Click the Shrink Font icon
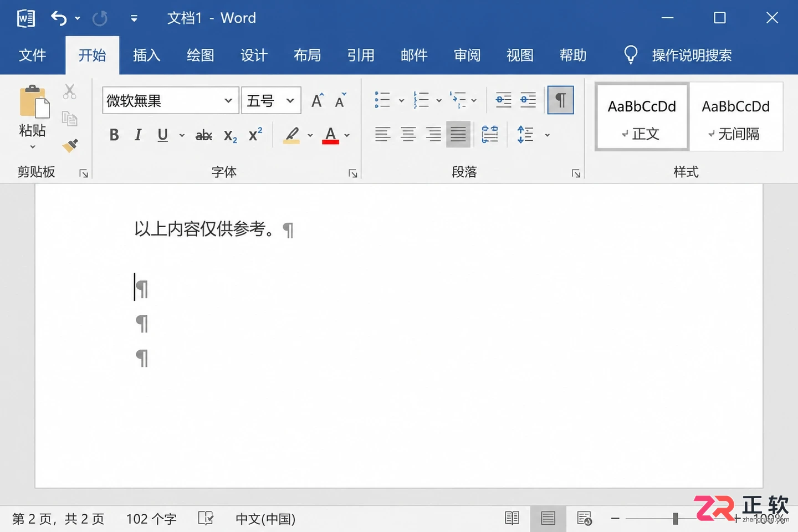 pos(341,100)
